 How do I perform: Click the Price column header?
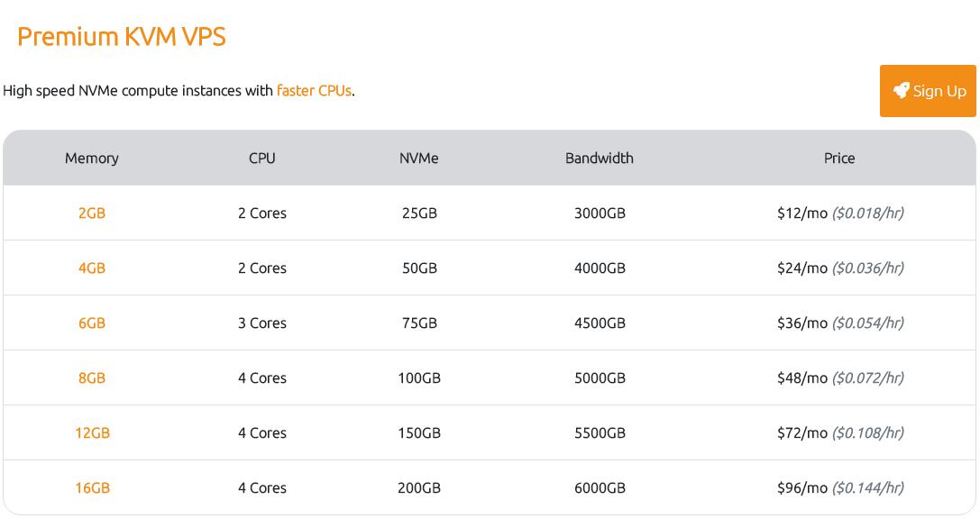(839, 159)
